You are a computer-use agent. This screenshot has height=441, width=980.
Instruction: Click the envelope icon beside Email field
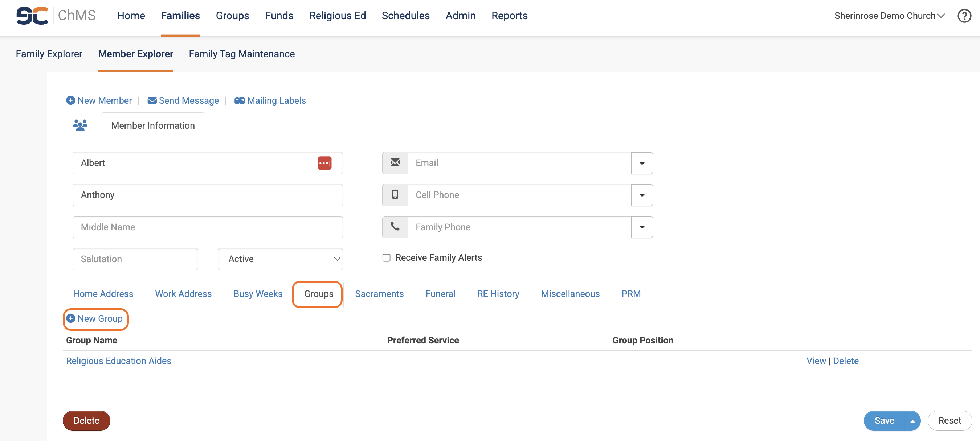[395, 163]
